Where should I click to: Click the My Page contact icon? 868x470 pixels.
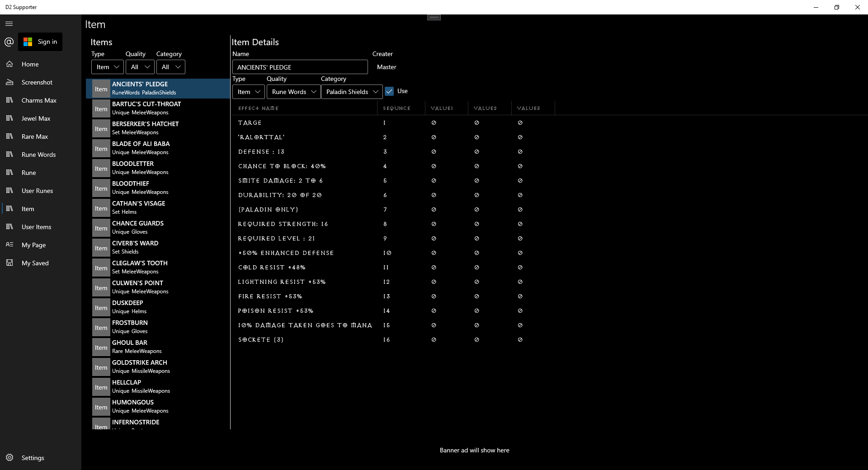[x=9, y=245]
